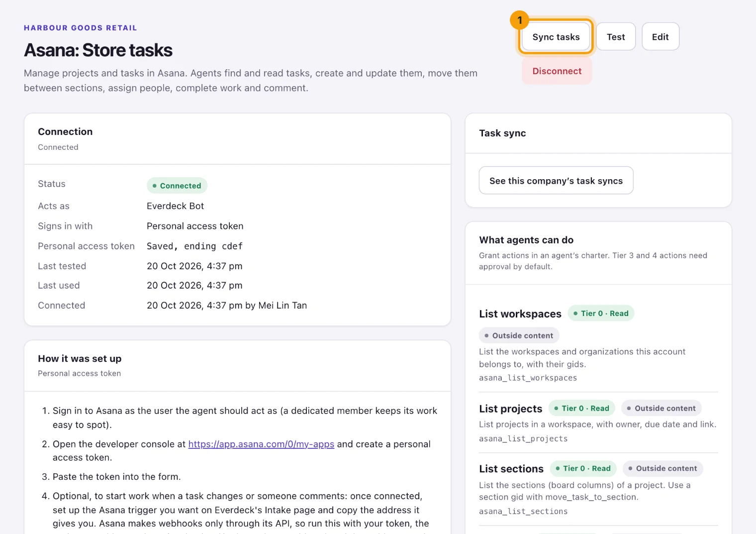This screenshot has height=534, width=756.
Task: Select the List sections heading
Action: [511, 469]
